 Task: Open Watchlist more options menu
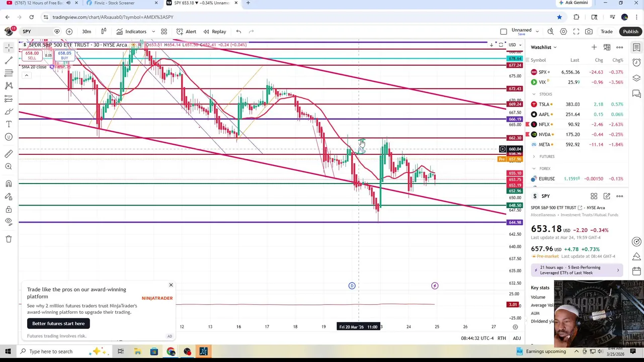(620, 47)
